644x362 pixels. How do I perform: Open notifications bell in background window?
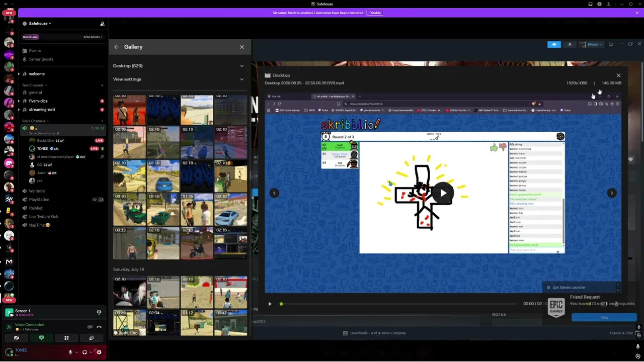[570, 44]
